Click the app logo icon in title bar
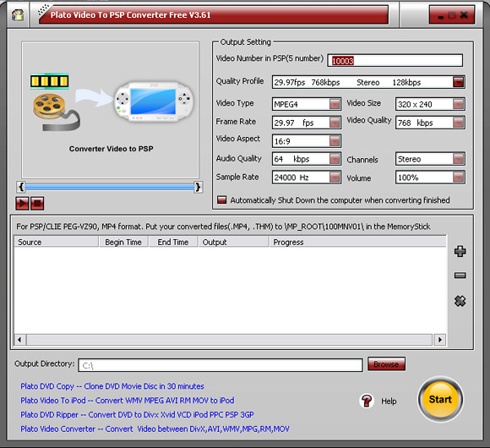This screenshot has height=448, width=490. click(18, 14)
